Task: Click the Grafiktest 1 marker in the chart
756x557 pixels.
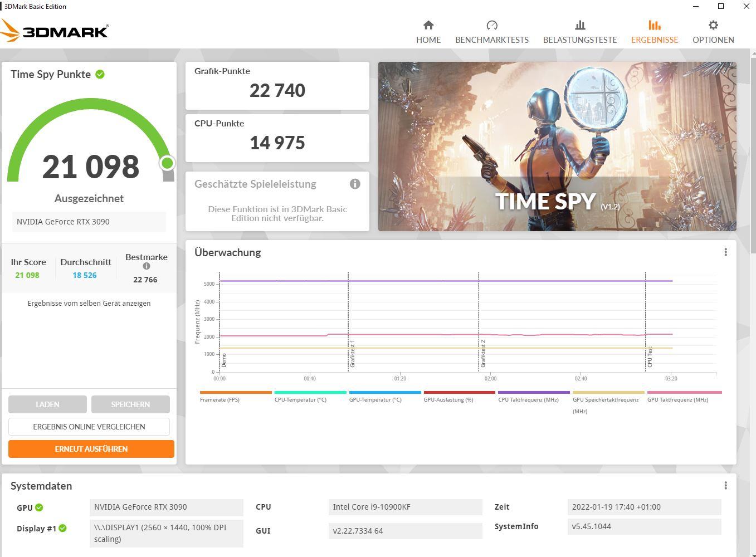Action: click(353, 354)
